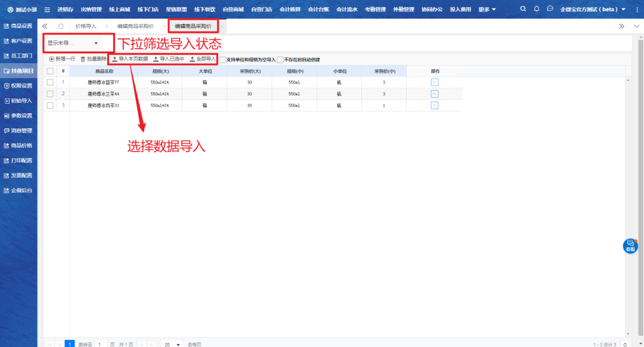
Task: Click minus icon for 康师傅冰红茶33 row
Action: [434, 106]
